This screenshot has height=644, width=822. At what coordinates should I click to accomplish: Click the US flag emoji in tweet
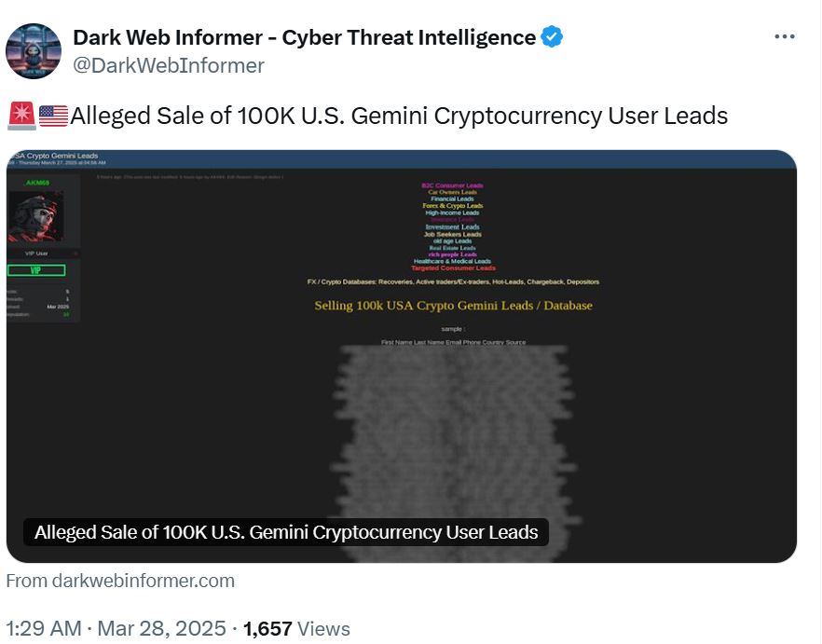click(53, 116)
